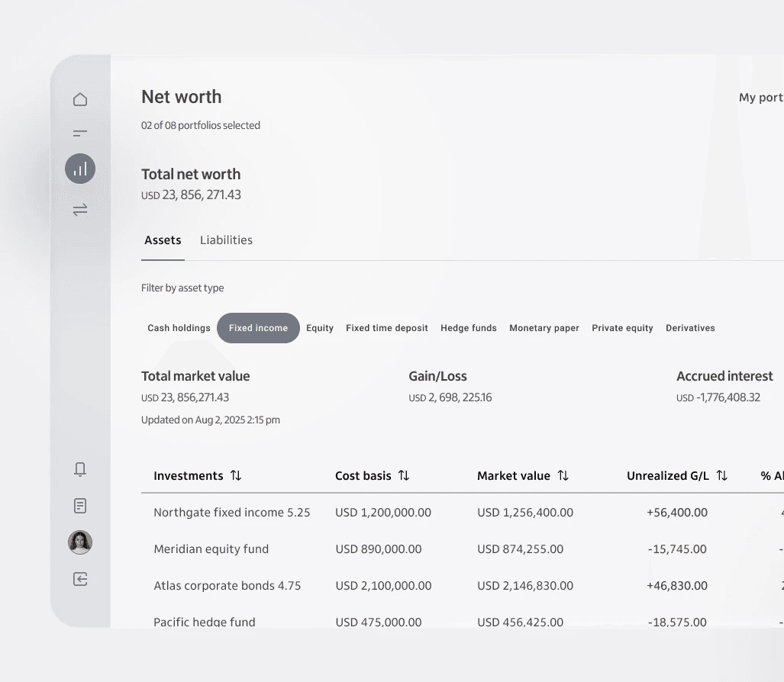Click unrealized gain +46,830.00
784x682 pixels.
(x=677, y=586)
